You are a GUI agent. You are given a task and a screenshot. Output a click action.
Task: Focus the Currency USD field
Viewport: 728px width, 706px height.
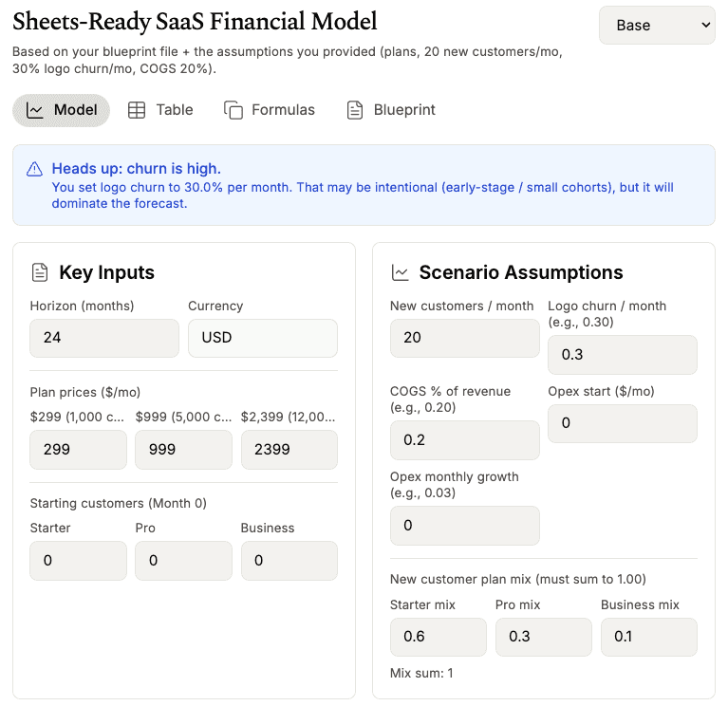(x=263, y=338)
